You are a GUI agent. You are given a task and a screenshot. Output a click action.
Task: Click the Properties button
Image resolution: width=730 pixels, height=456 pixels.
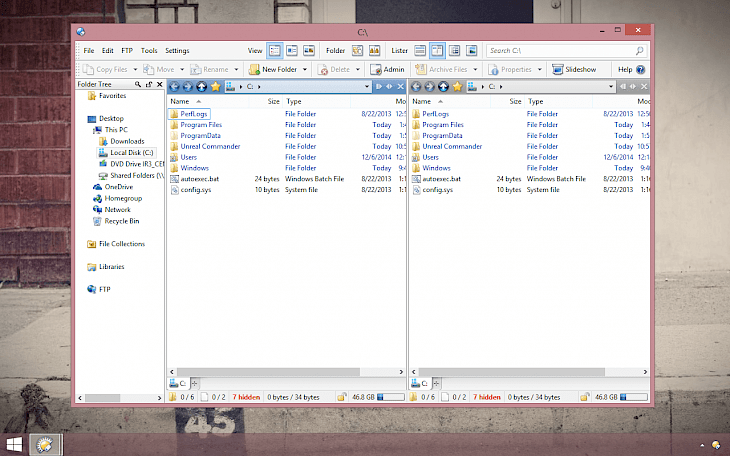pyautogui.click(x=510, y=69)
